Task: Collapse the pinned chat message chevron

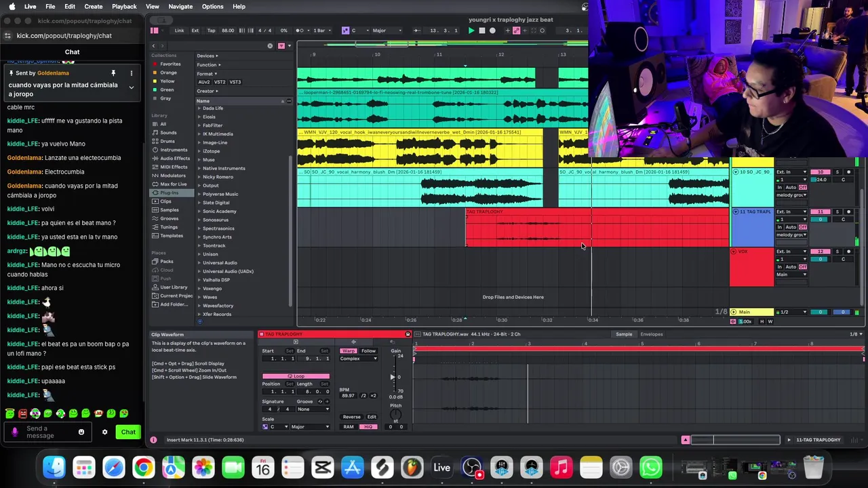Action: 132,87
